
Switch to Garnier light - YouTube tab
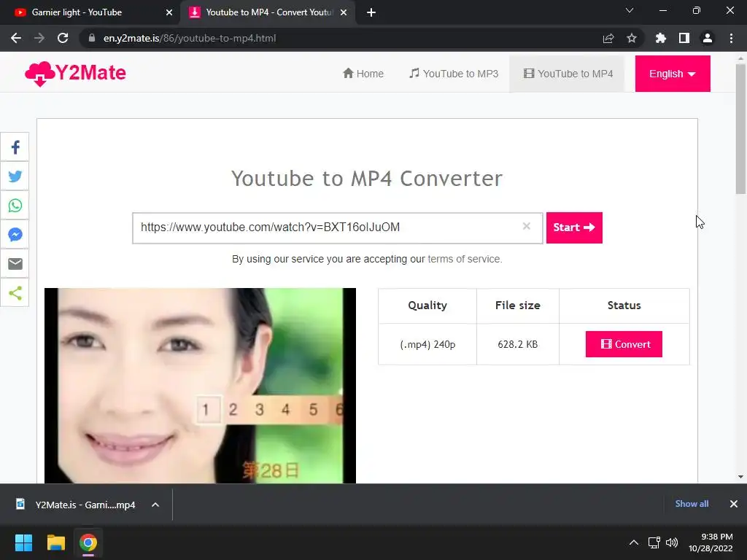[x=90, y=12]
